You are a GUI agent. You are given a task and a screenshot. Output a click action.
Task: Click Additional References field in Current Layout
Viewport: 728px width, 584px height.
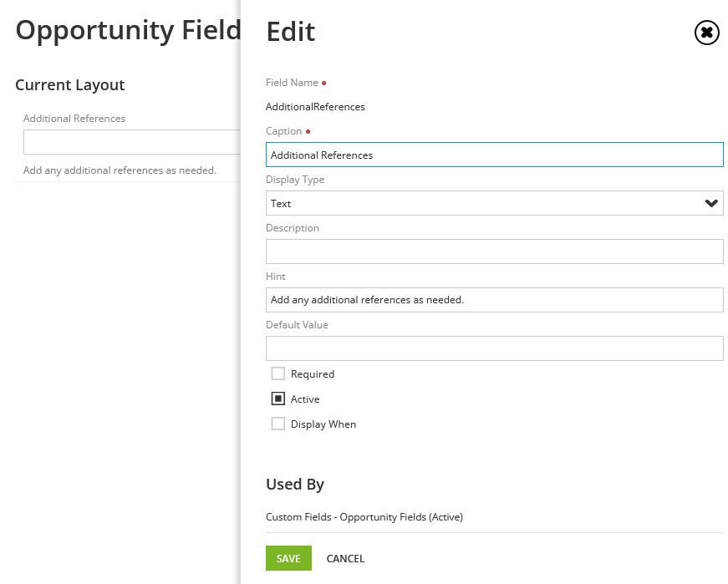pos(132,142)
